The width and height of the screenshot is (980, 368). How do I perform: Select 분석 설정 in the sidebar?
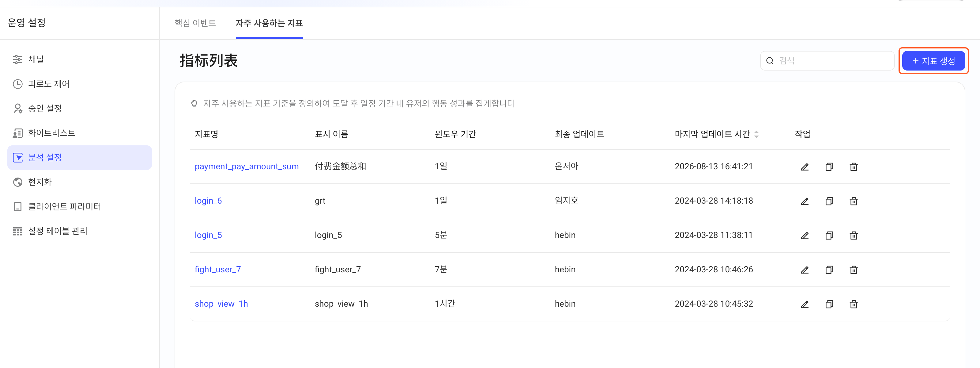[x=80, y=157]
